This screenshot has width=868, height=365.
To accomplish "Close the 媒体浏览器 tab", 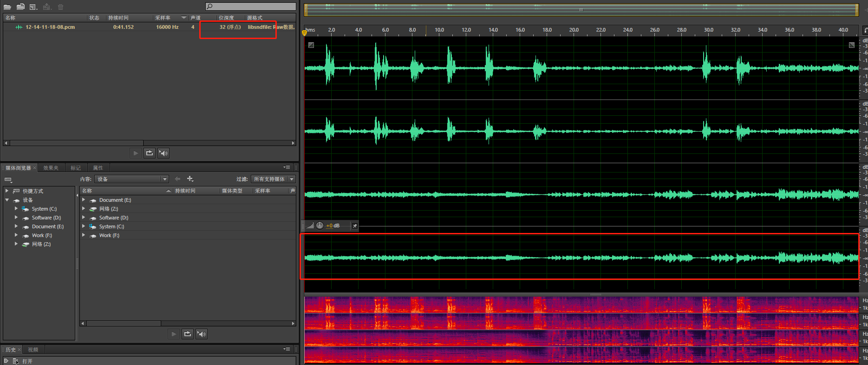I will 34,168.
